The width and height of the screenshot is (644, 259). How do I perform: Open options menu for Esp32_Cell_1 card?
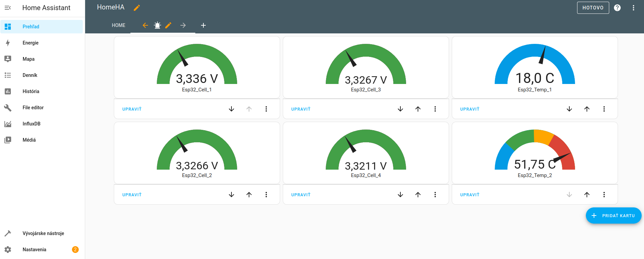[266, 109]
